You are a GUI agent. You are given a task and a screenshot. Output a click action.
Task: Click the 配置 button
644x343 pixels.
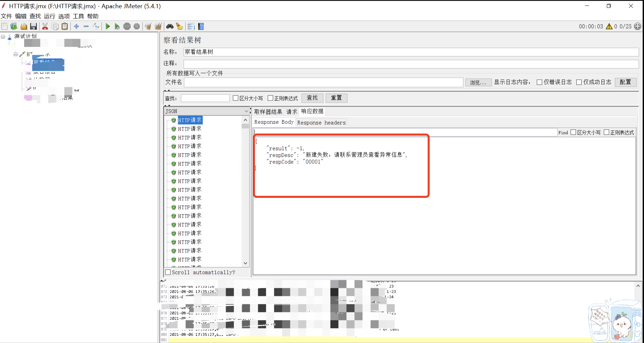(625, 82)
